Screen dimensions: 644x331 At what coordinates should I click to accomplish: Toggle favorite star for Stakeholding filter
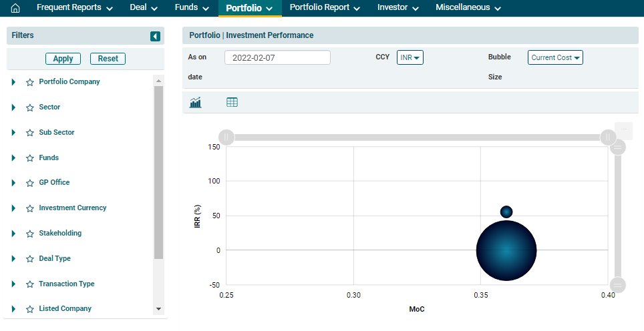click(x=29, y=234)
